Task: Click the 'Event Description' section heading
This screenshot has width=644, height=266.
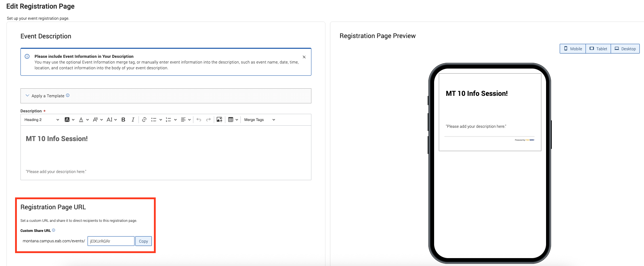Action: click(46, 36)
